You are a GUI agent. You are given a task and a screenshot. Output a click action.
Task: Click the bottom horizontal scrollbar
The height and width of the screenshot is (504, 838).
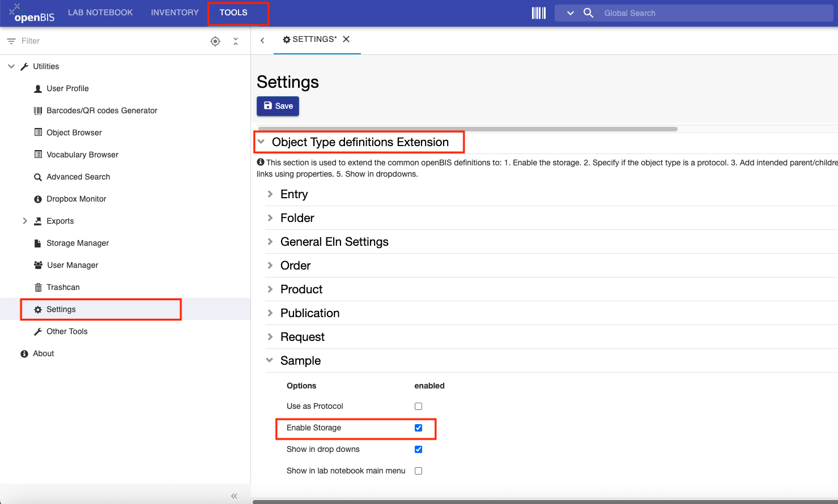coord(545,502)
